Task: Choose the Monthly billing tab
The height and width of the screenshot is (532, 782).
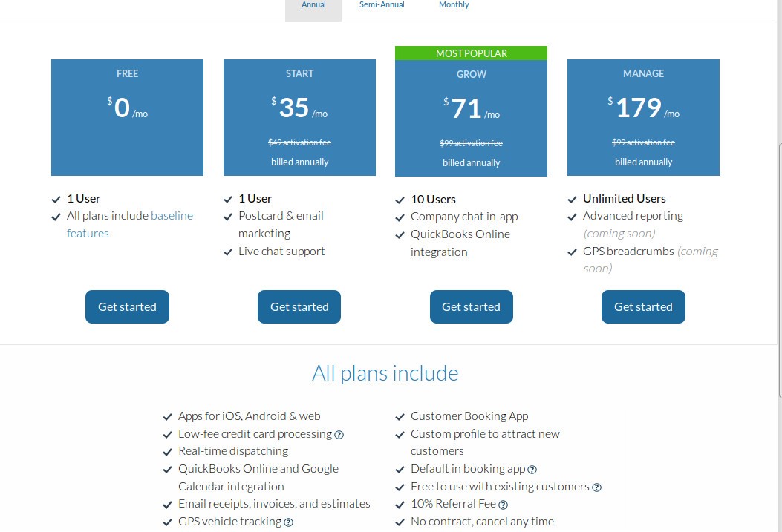Action: [x=454, y=5]
